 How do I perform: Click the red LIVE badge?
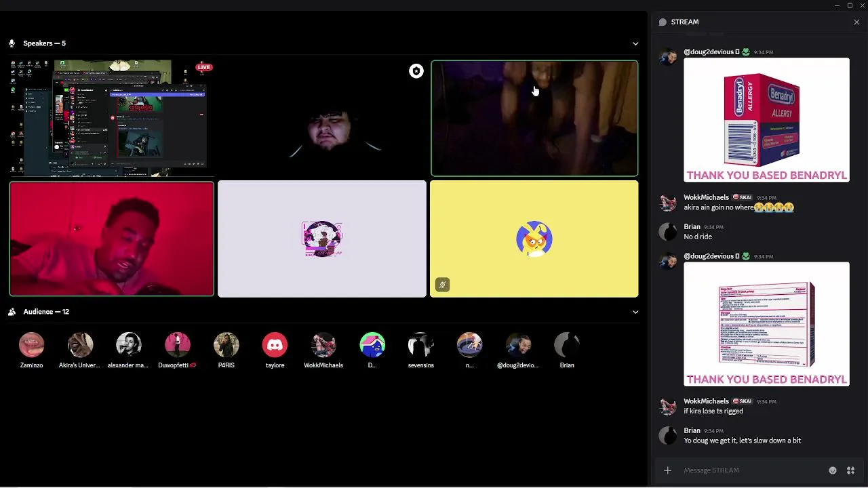tap(204, 67)
